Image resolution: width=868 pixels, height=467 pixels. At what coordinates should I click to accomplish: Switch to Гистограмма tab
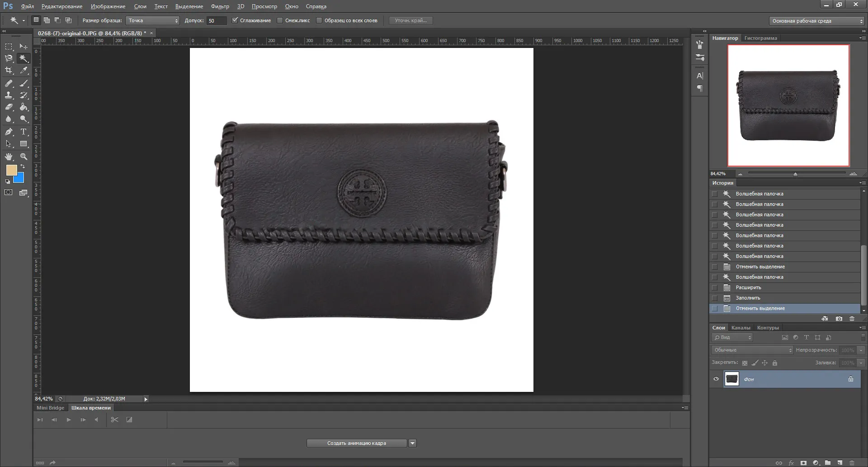[761, 38]
